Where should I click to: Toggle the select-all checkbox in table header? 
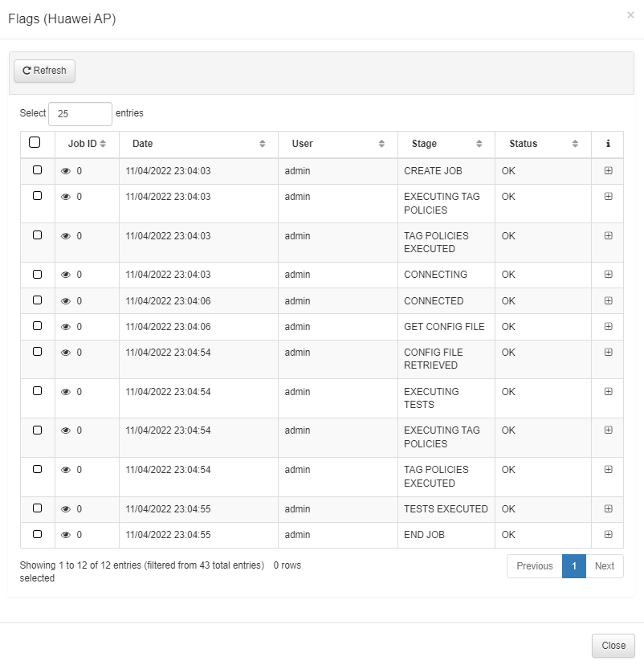pyautogui.click(x=35, y=143)
